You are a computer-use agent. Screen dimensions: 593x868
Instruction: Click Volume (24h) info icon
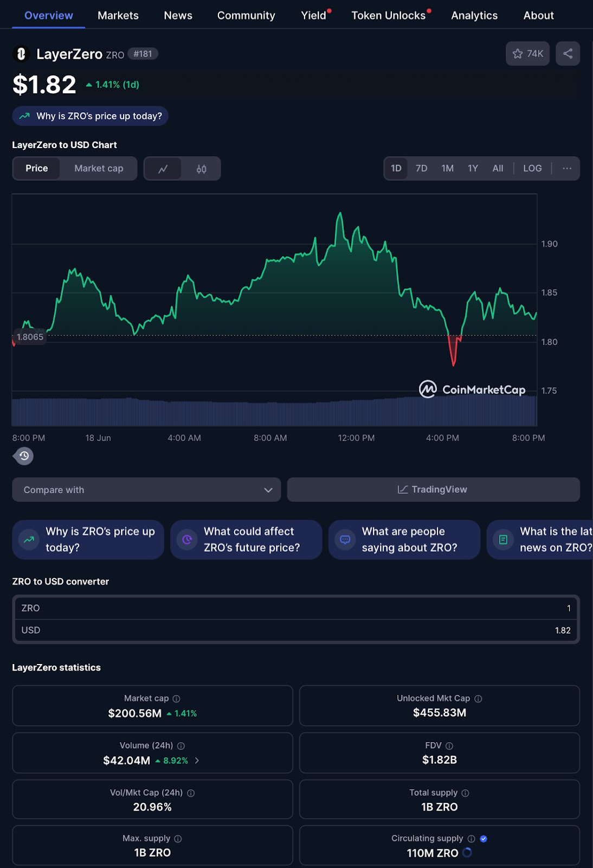click(181, 746)
